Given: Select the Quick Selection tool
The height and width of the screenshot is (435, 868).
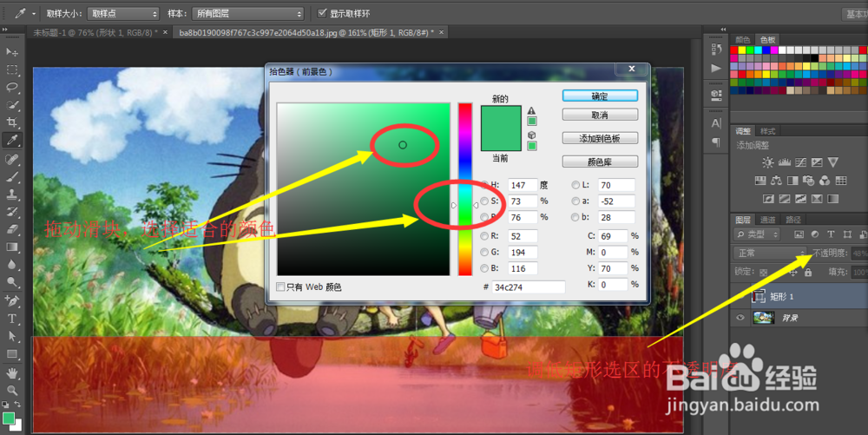Looking at the screenshot, I should (x=12, y=105).
